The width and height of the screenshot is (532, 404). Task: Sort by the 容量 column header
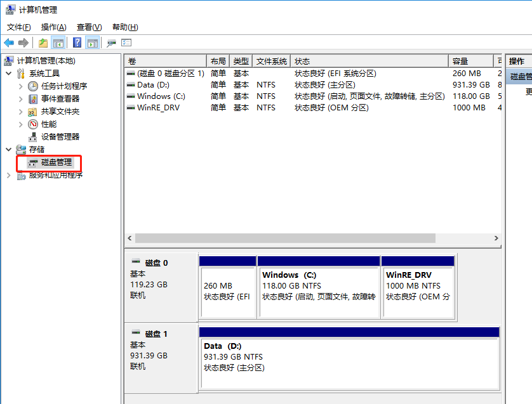click(471, 62)
